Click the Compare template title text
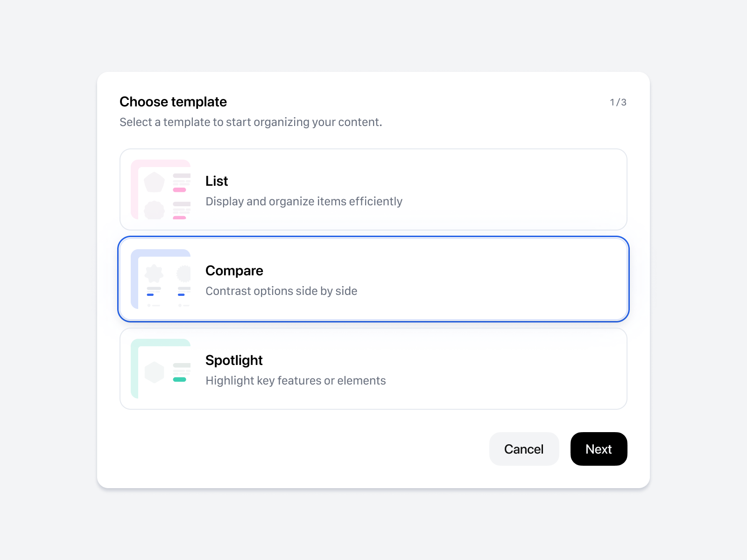This screenshot has width=747, height=560. pos(234,271)
